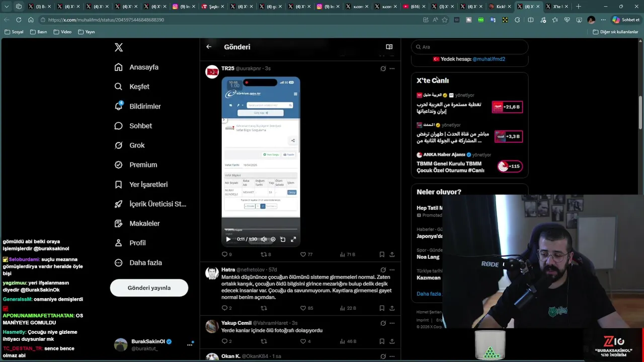644x362 pixels.
Task: Share the Hatra post
Action: pos(392,308)
